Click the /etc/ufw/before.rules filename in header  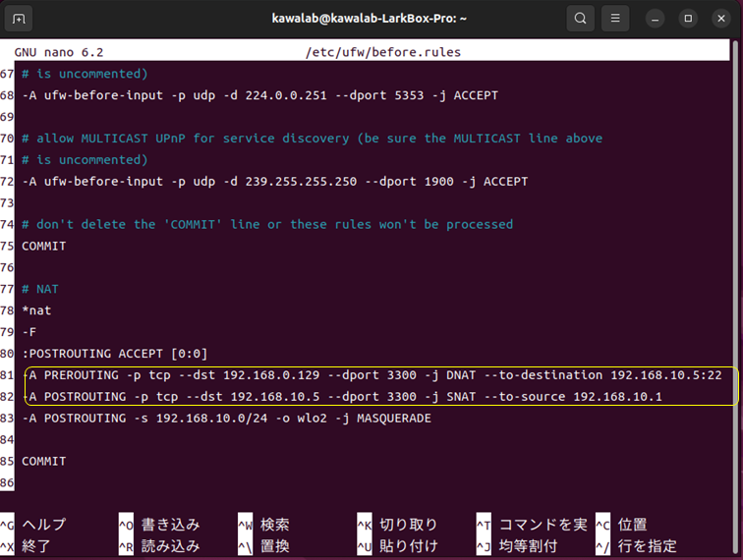click(x=383, y=52)
